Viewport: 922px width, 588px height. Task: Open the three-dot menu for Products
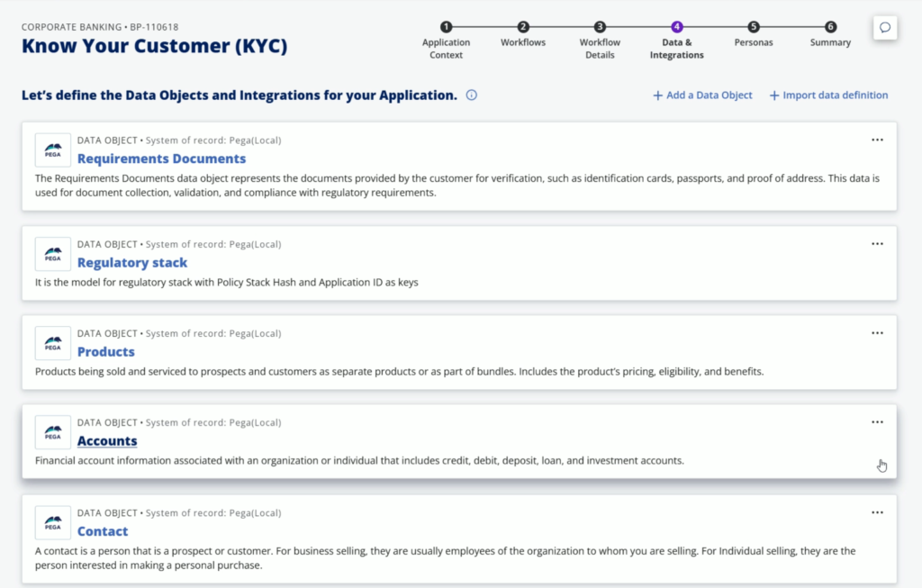click(877, 333)
